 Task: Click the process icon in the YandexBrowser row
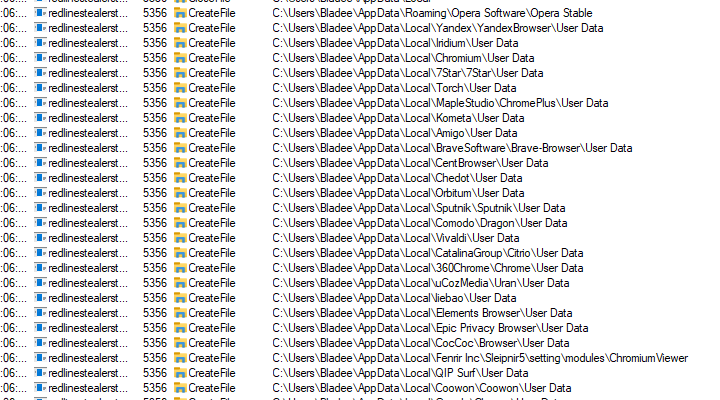[x=40, y=28]
